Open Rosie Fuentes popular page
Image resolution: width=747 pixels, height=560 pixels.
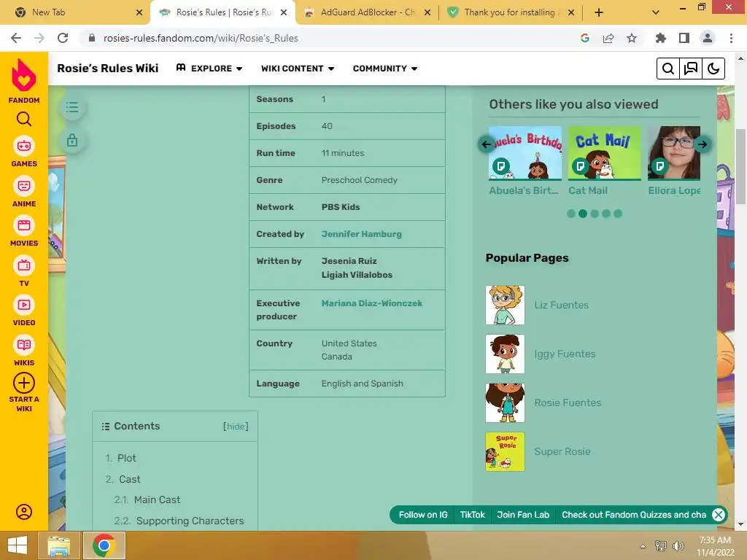click(568, 402)
